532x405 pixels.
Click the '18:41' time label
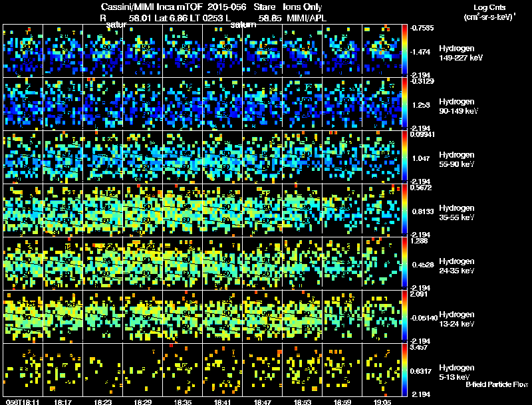tap(222, 402)
